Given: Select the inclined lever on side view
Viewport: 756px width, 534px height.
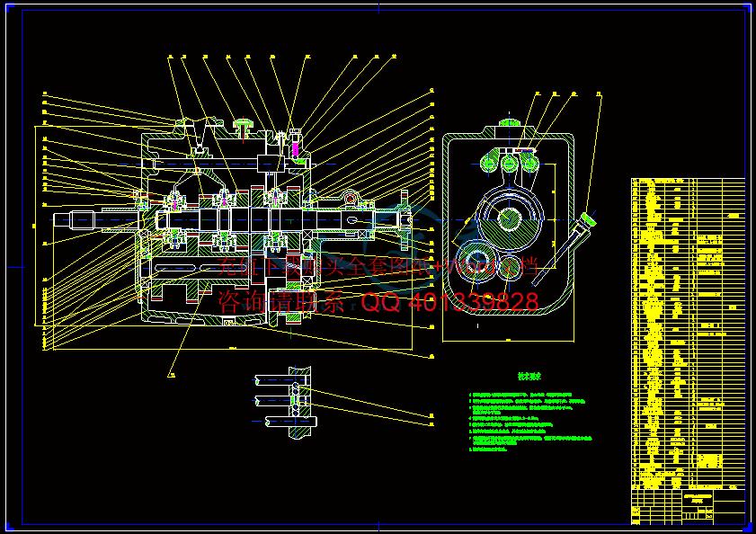Looking at the screenshot, I should [x=565, y=249].
